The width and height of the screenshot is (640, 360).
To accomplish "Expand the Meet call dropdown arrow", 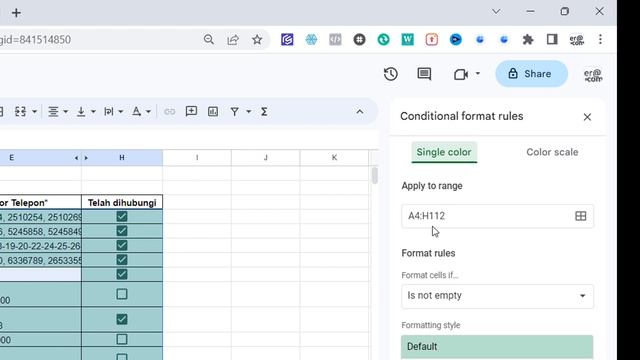I will tap(478, 74).
